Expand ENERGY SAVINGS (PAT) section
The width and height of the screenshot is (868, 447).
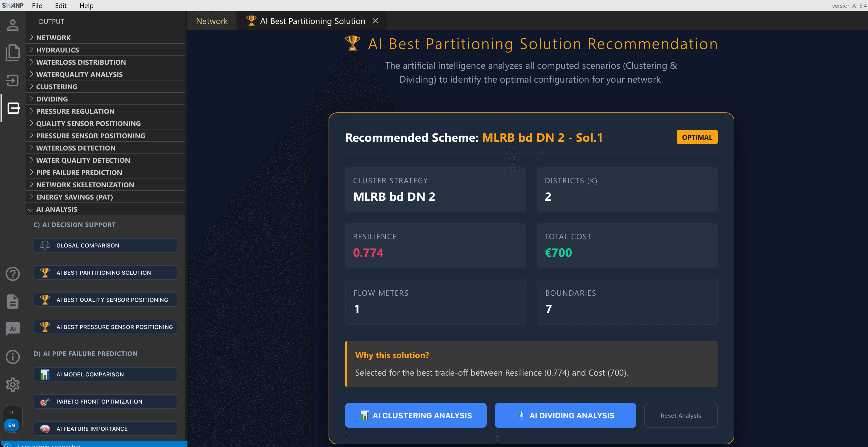[x=105, y=197]
